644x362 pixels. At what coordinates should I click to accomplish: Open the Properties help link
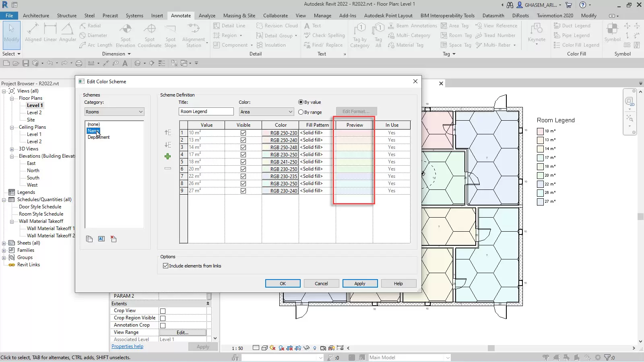(x=127, y=346)
